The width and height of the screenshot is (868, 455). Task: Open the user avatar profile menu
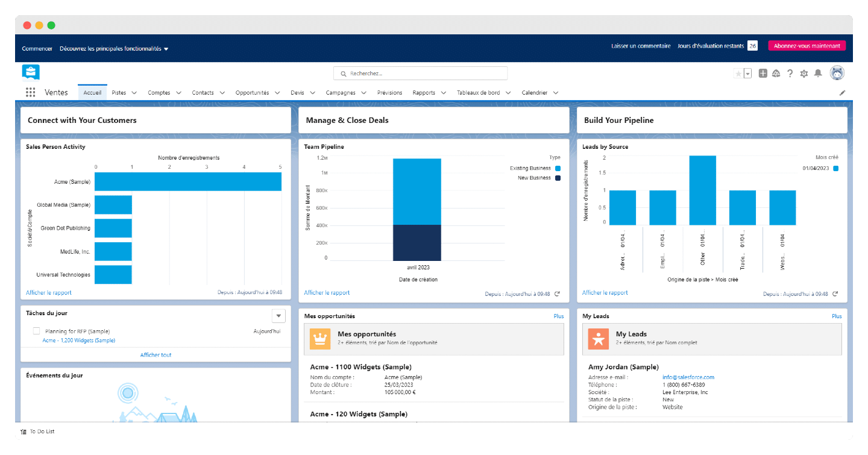tap(837, 73)
